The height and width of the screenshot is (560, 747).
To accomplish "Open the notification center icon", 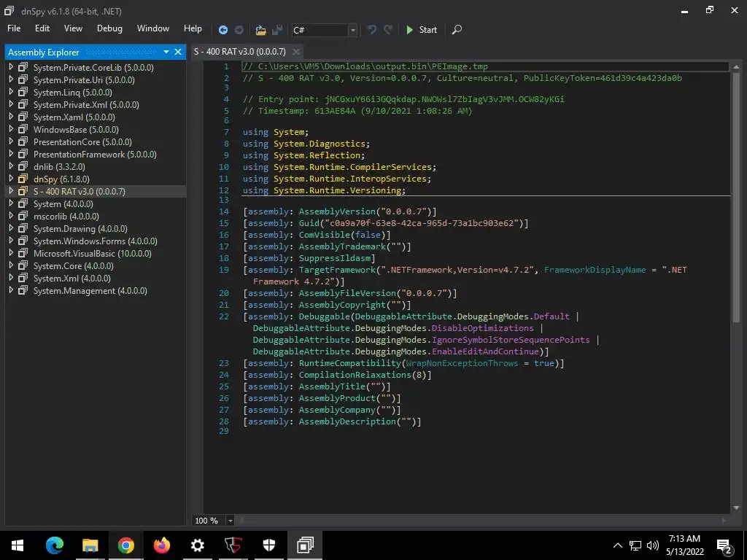I will tap(724, 545).
